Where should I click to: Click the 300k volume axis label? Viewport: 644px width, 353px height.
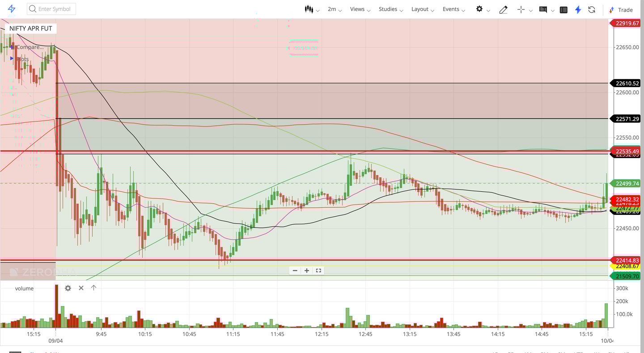(x=622, y=289)
